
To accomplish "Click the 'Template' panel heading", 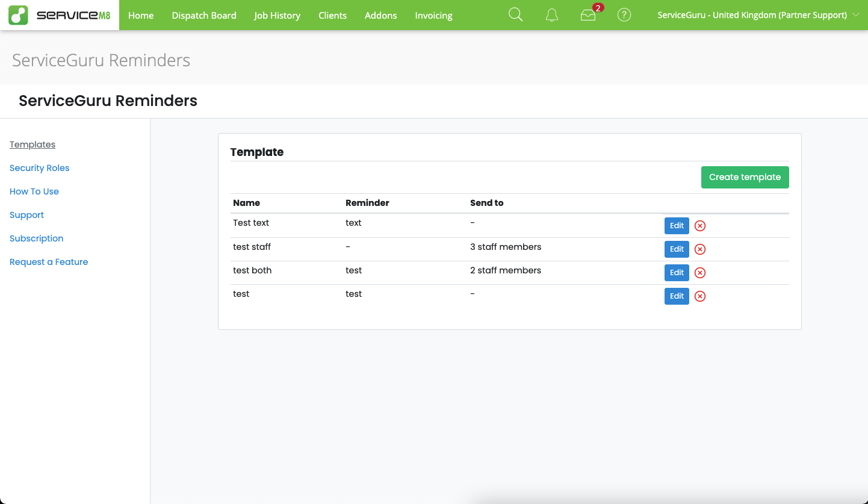I will (x=257, y=152).
